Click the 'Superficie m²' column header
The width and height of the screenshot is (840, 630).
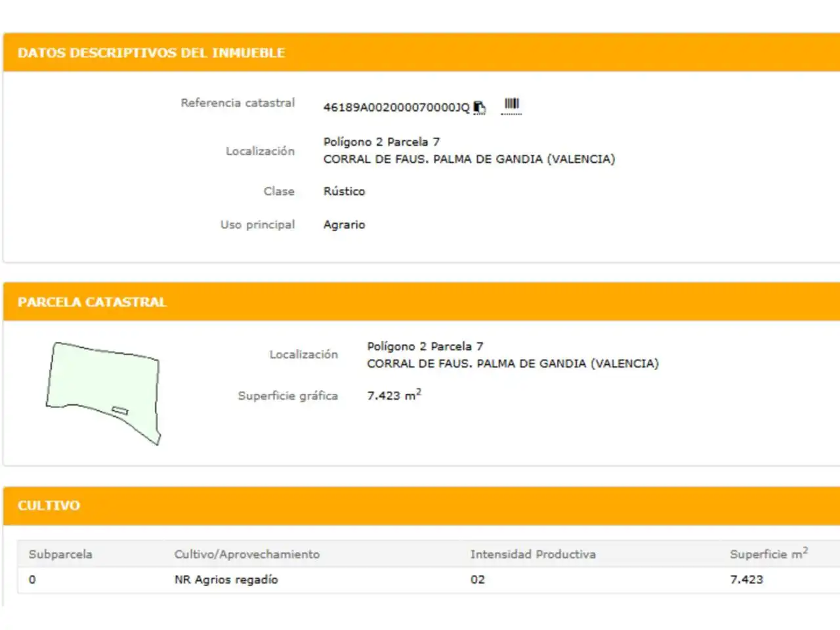coord(768,553)
